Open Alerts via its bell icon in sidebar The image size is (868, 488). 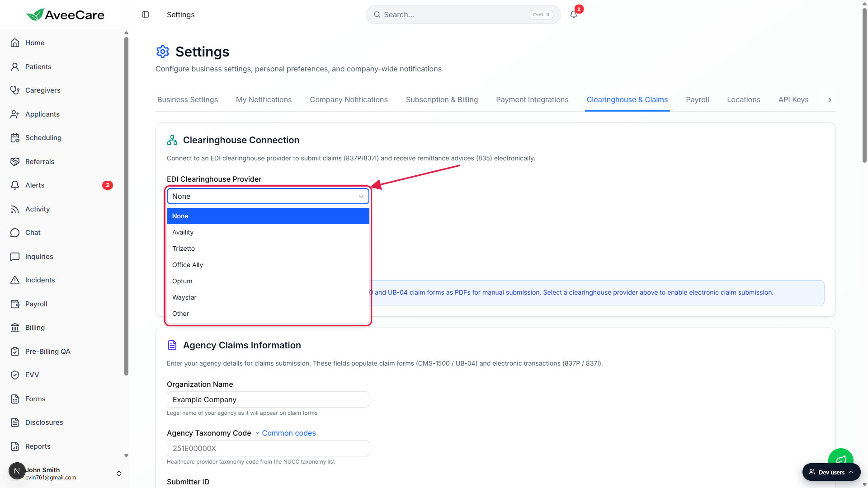click(x=15, y=185)
